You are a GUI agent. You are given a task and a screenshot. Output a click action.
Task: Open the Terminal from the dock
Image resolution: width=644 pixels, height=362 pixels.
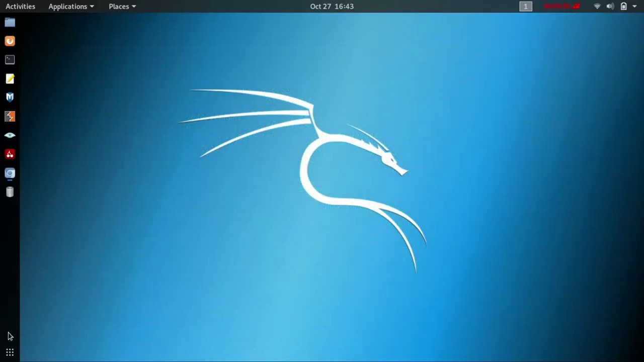click(x=10, y=60)
